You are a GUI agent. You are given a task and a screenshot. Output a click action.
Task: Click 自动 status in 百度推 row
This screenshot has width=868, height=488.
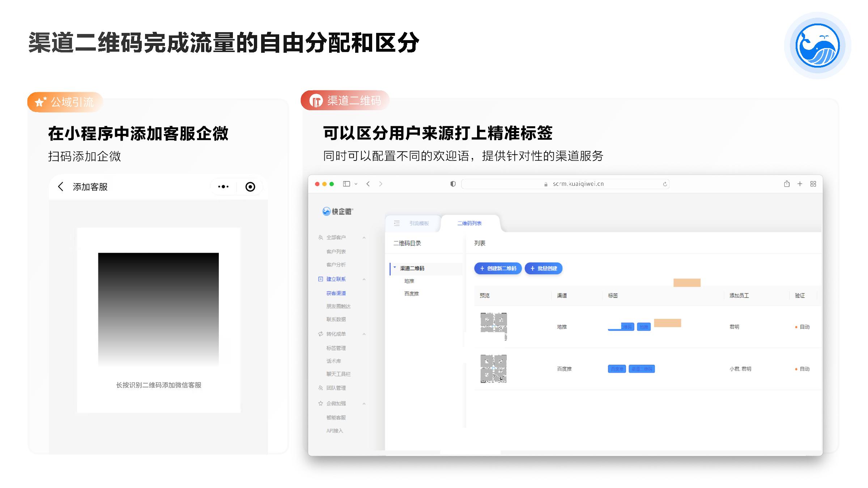tap(802, 369)
